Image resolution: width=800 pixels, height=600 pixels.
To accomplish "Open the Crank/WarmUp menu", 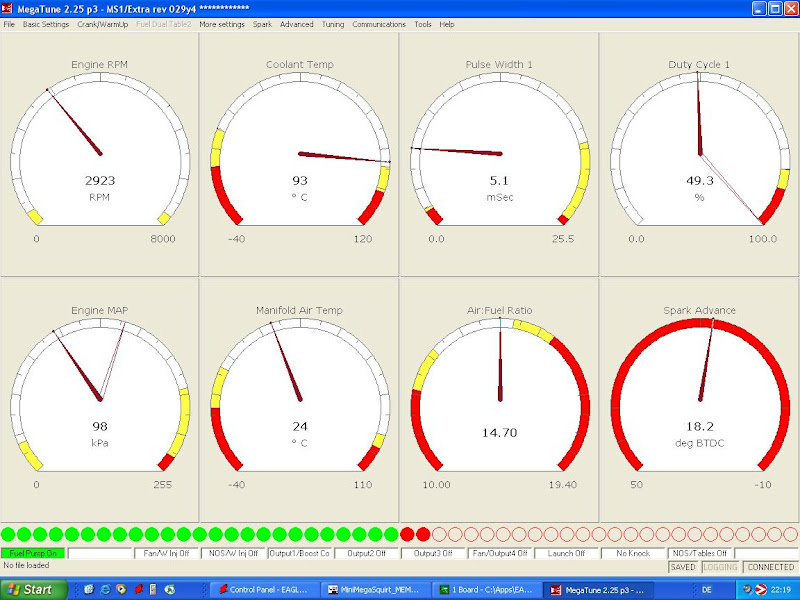I will [103, 24].
